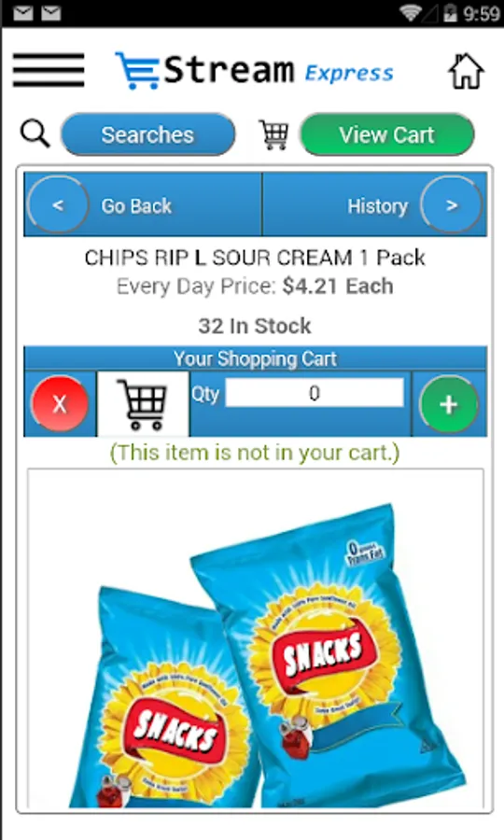
Task: Select Go Back
Action: (x=136, y=205)
